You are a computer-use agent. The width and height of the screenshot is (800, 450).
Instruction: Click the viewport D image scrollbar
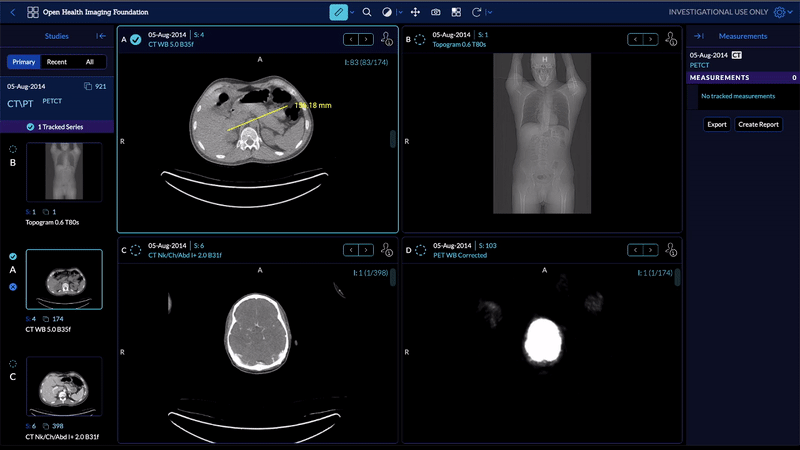click(x=677, y=277)
